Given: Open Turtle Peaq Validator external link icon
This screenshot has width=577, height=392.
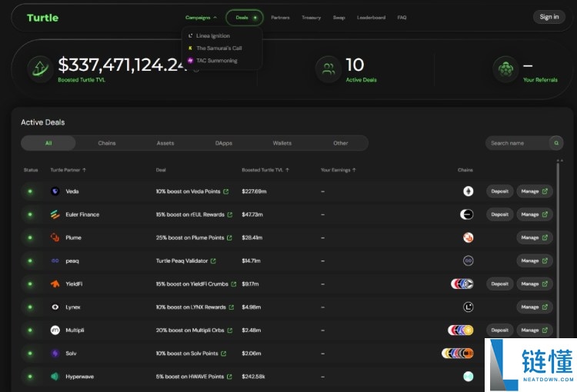Looking at the screenshot, I should click(213, 261).
